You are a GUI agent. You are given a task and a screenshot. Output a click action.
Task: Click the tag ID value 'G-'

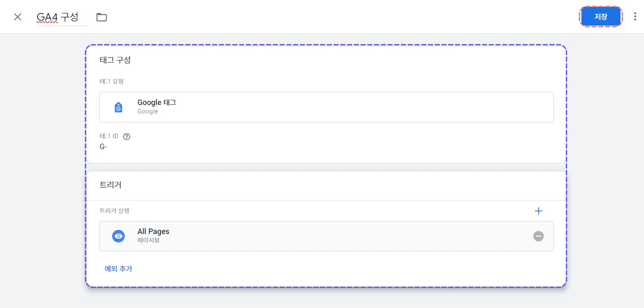click(x=103, y=147)
